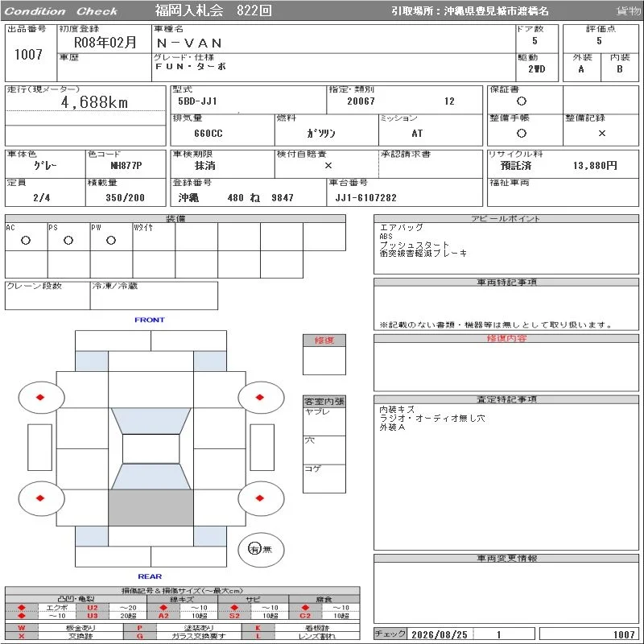Click the × mark under 検付自賠責
Viewport: 644px width, 644px height.
point(328,165)
